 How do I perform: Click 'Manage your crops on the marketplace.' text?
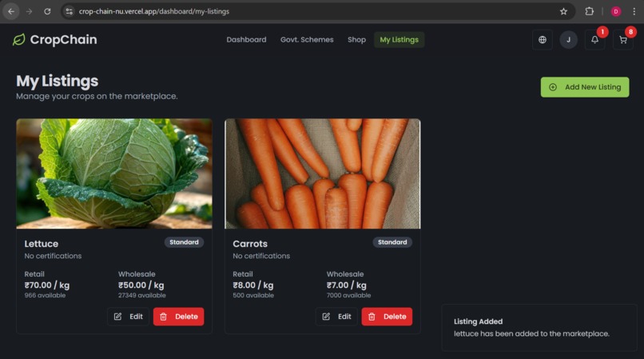click(97, 96)
